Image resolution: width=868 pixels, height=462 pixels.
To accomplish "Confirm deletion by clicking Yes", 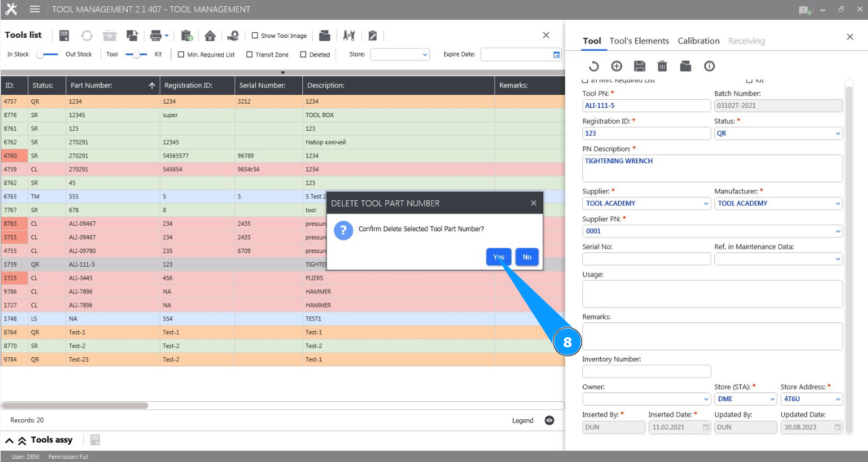I will point(499,257).
